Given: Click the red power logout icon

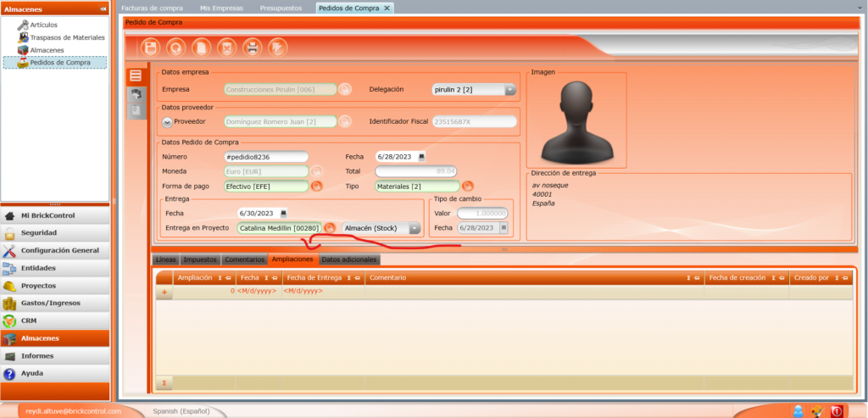Looking at the screenshot, I should pyautogui.click(x=837, y=411).
